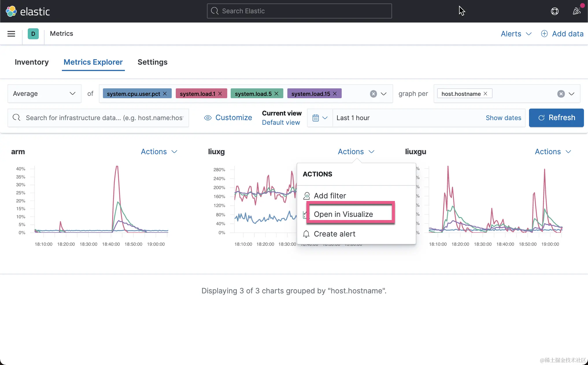Remove the host.hostname grouping tag
This screenshot has width=588, height=365.
485,94
